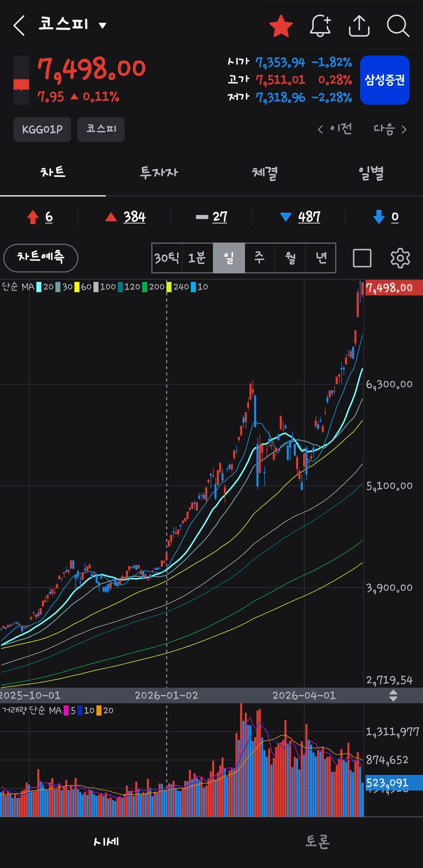Open chart settings gear icon

pos(400,258)
